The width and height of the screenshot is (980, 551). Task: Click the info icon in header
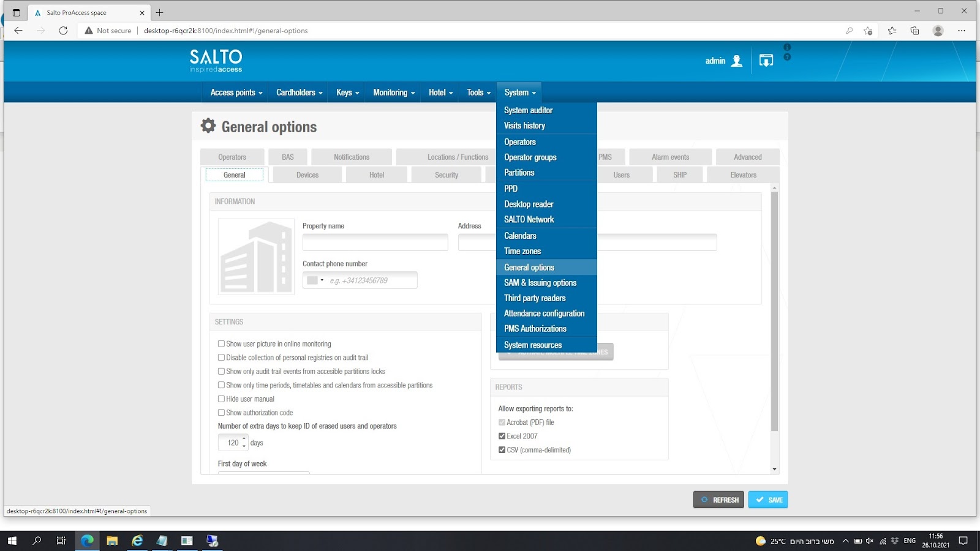coord(787,47)
